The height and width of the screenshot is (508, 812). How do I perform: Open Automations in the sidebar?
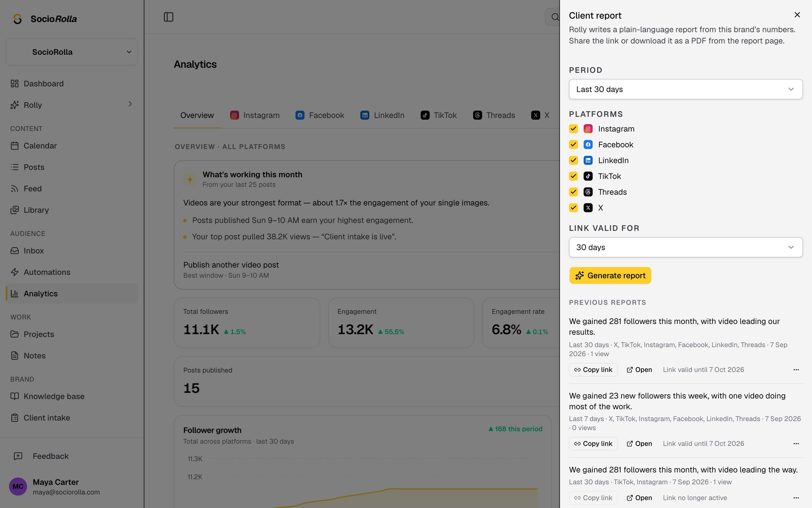tap(72, 272)
